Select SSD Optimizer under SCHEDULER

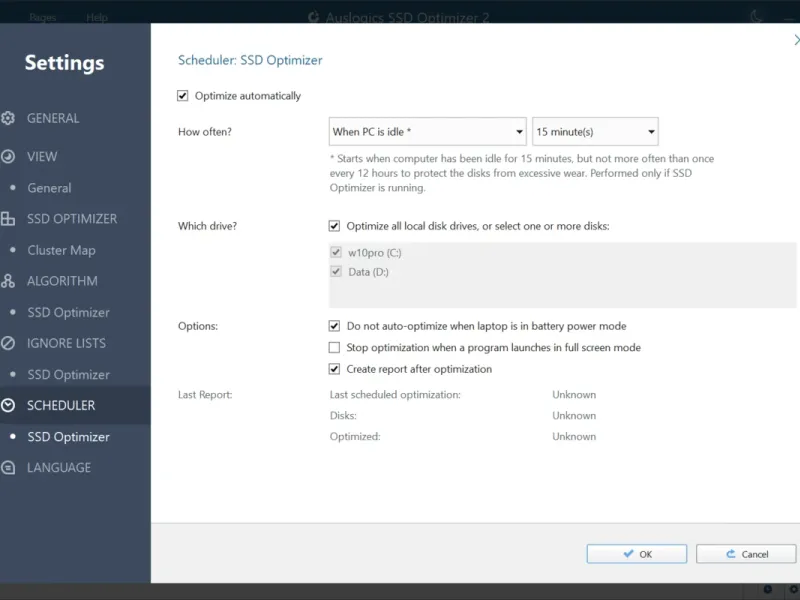pyautogui.click(x=68, y=437)
